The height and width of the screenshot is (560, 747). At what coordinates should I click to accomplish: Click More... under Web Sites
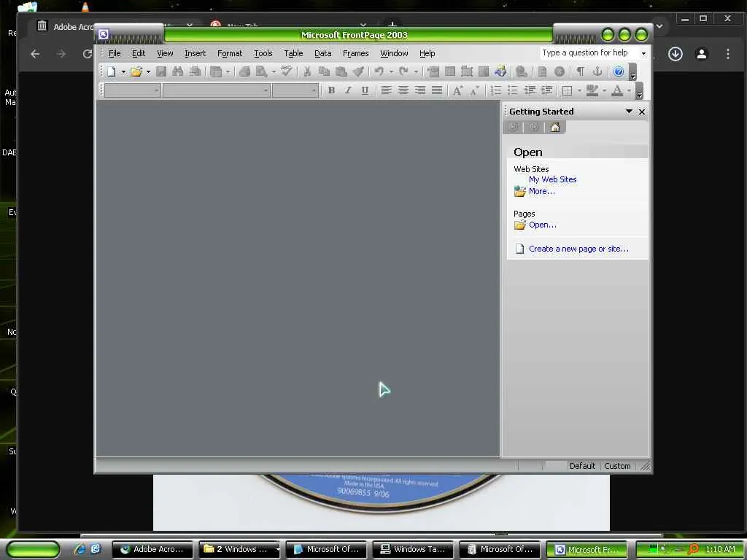[542, 192]
